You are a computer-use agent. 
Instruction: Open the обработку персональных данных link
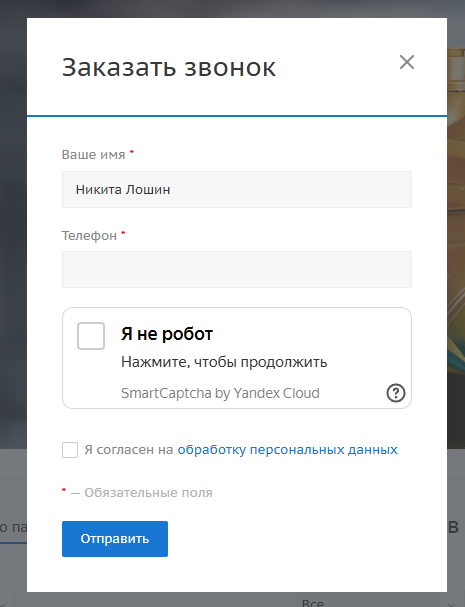click(x=287, y=449)
